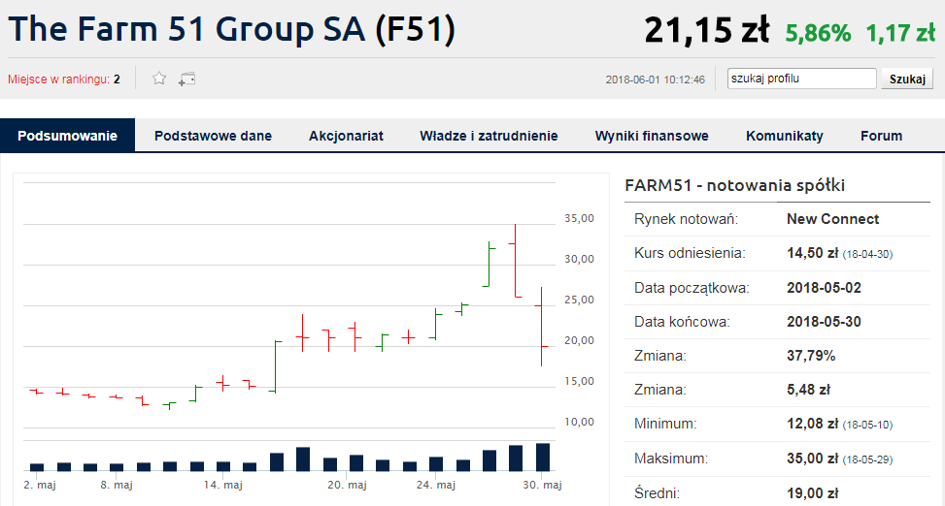Click the add-to-wallet icon
The width and height of the screenshot is (945, 506).
187,79
